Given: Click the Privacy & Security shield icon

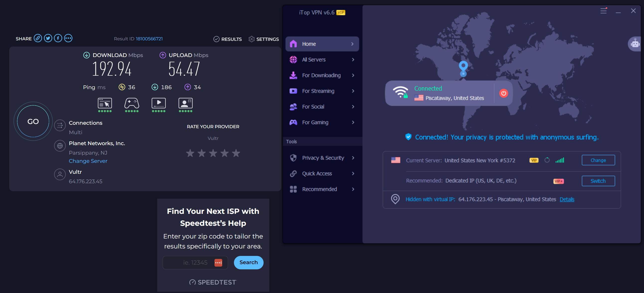Looking at the screenshot, I should 293,158.
